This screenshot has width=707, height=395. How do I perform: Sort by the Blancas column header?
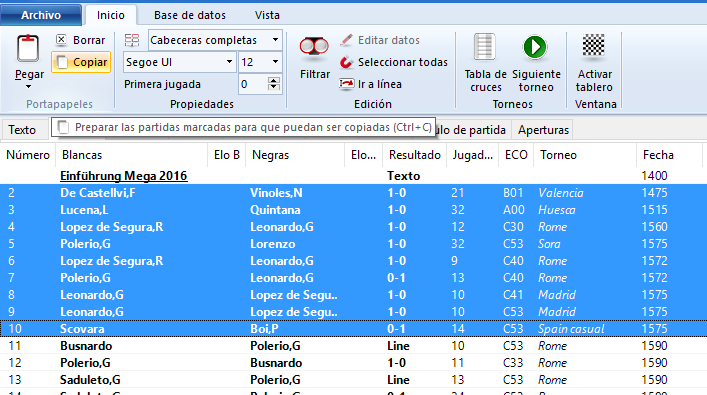click(131, 155)
